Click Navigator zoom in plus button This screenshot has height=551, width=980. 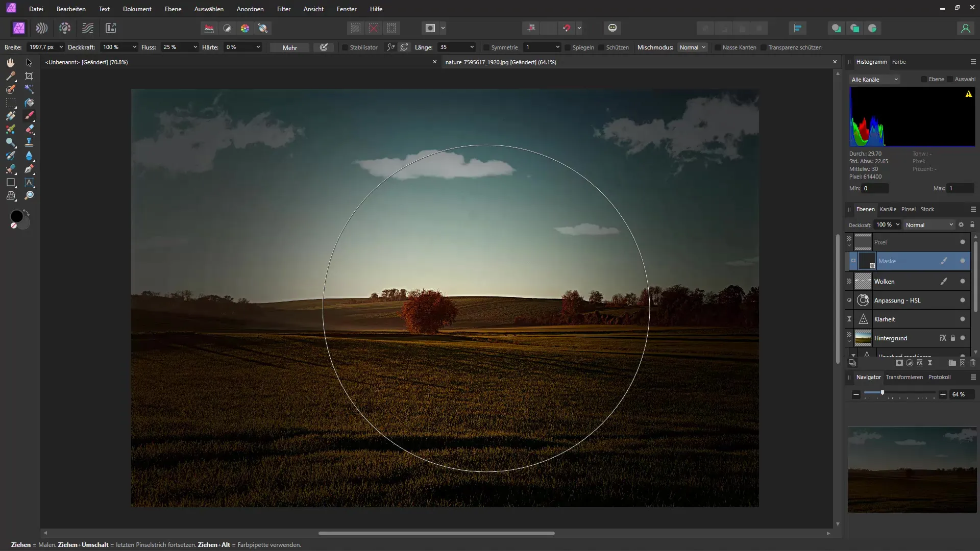(x=943, y=394)
